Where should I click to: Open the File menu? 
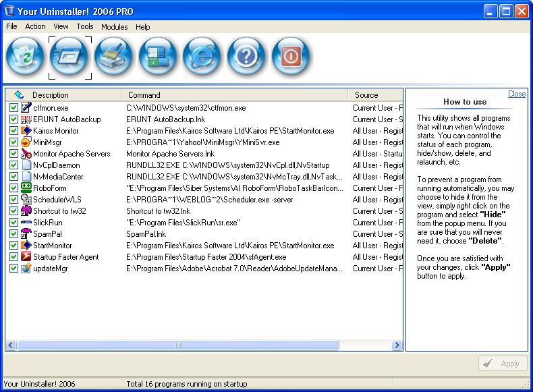click(11, 26)
